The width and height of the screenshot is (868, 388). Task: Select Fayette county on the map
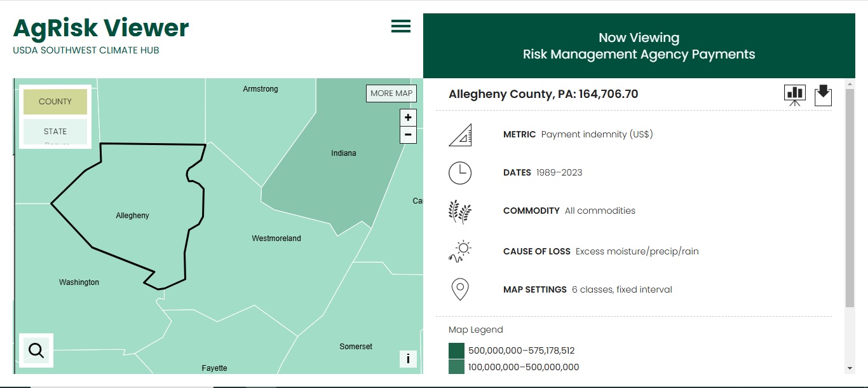[x=214, y=368]
